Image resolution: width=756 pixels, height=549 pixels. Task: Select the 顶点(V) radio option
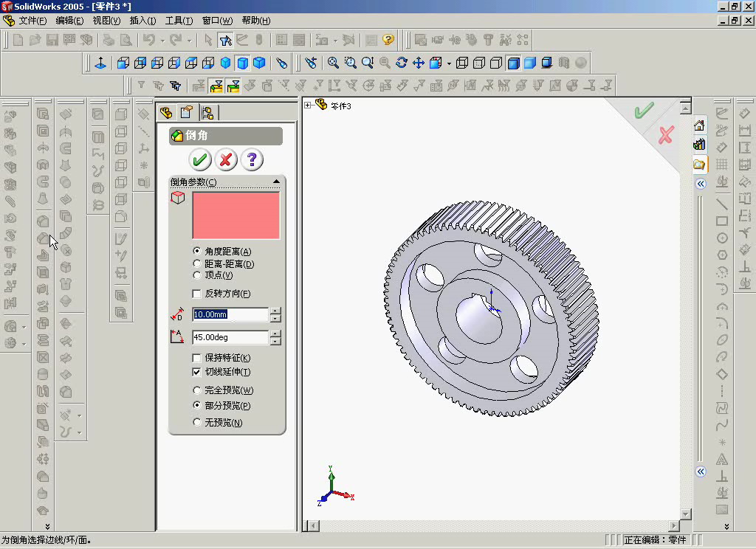(196, 274)
